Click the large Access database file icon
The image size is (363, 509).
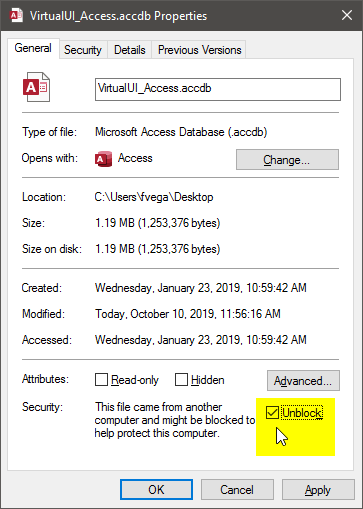click(36, 87)
